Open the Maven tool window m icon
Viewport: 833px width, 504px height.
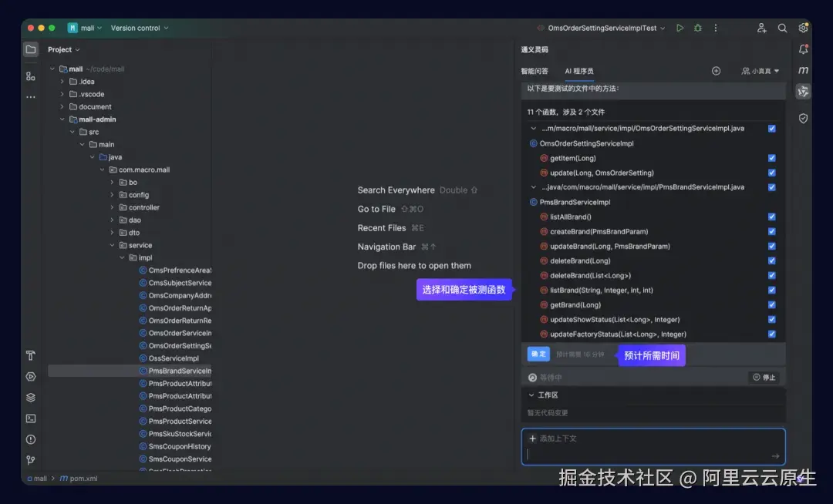803,70
